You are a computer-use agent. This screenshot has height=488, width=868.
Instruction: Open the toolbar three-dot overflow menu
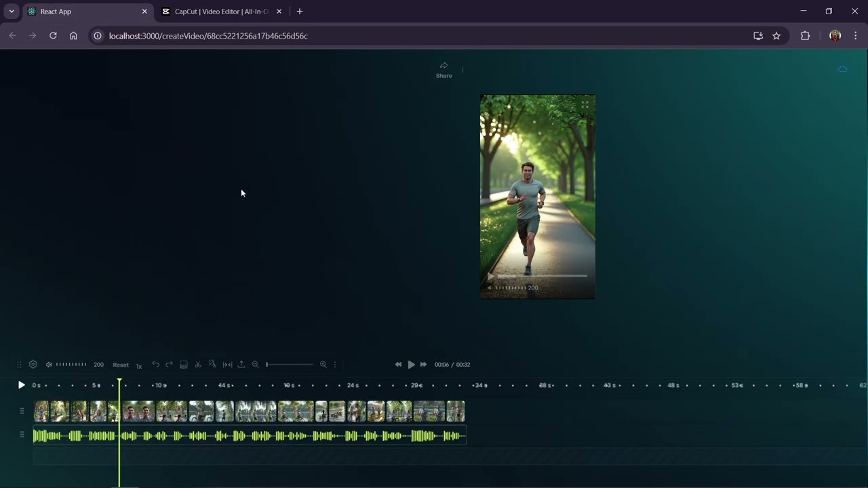(335, 365)
